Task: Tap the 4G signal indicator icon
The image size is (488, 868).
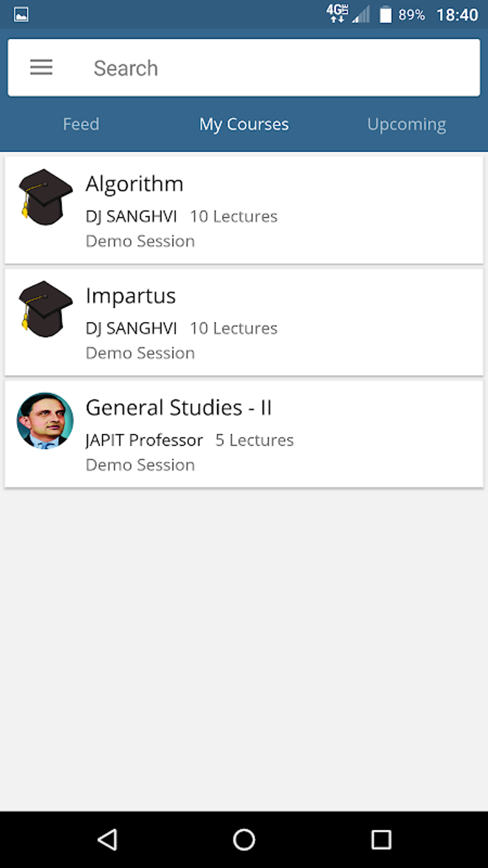Action: pos(337,13)
